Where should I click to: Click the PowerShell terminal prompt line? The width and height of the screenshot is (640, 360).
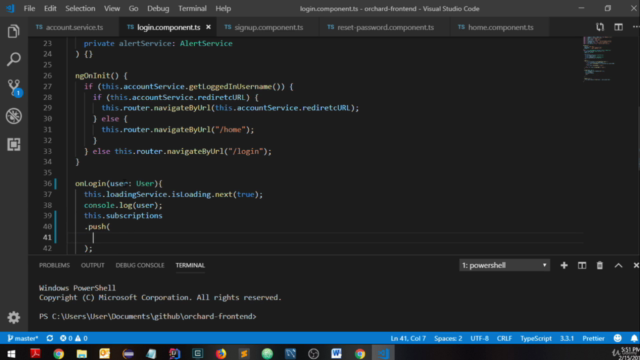coord(148,316)
